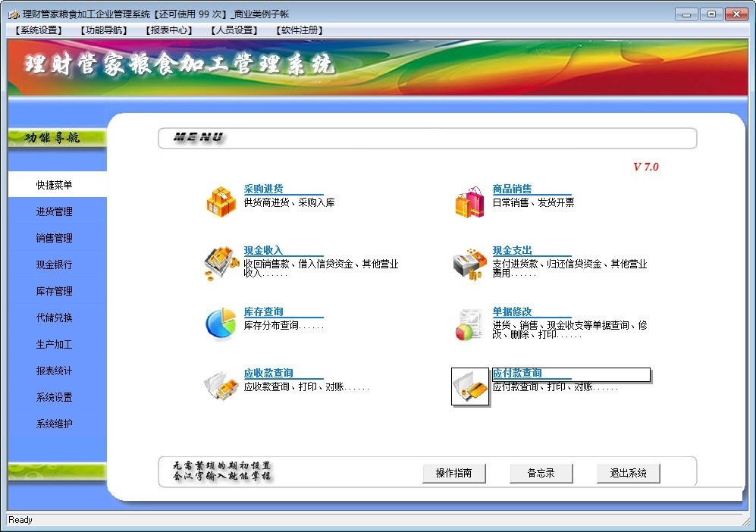The image size is (756, 532).
Task: Open the 【人员设置】 menu
Action: 234,30
